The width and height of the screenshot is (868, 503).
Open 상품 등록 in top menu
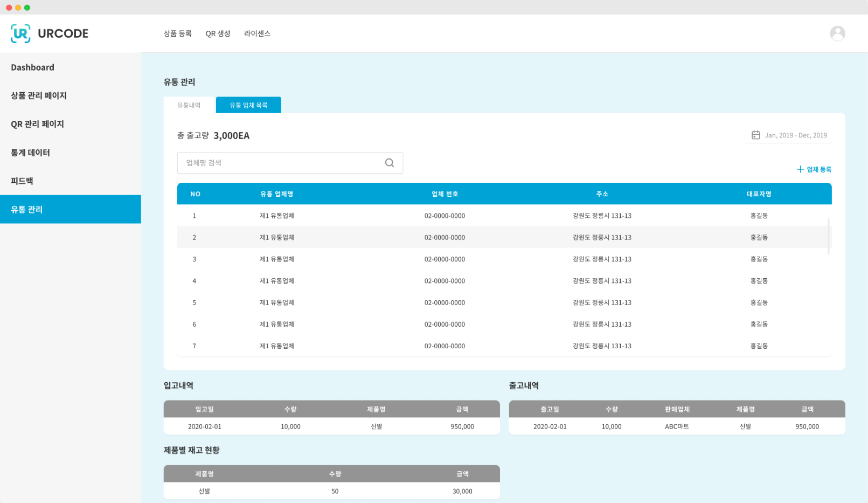[x=177, y=33]
